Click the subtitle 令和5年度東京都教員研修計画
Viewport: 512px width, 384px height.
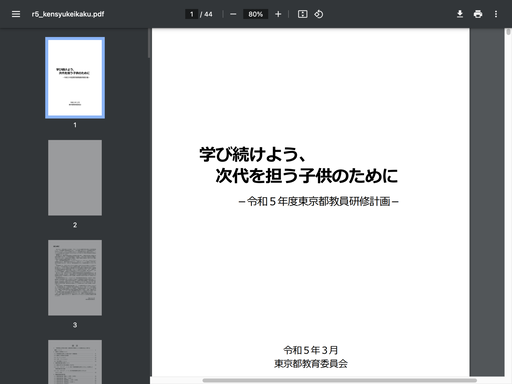pos(319,201)
